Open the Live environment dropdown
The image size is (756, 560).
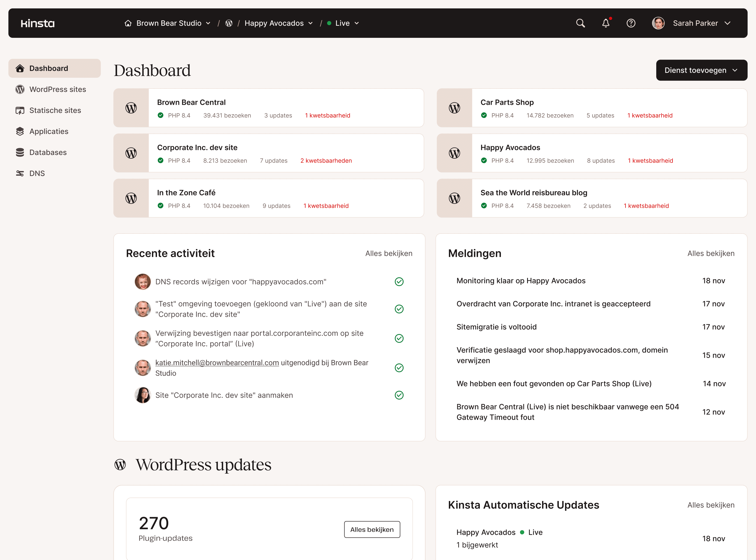[x=343, y=23]
